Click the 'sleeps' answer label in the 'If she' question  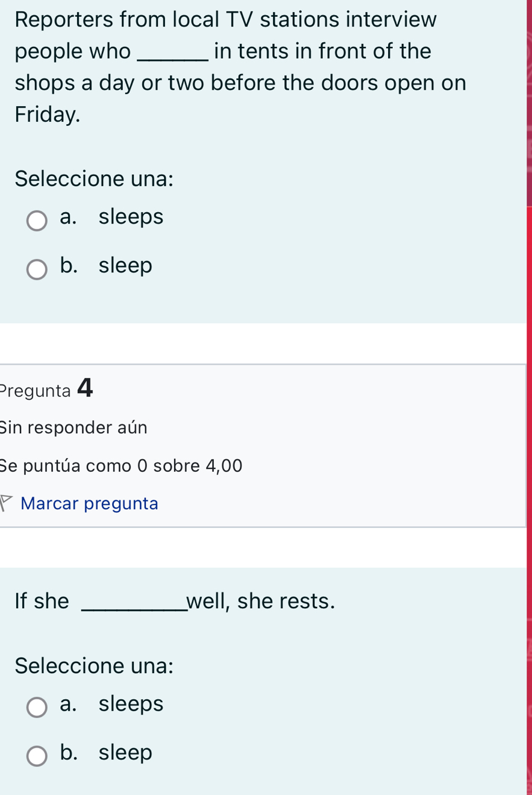[x=131, y=703]
